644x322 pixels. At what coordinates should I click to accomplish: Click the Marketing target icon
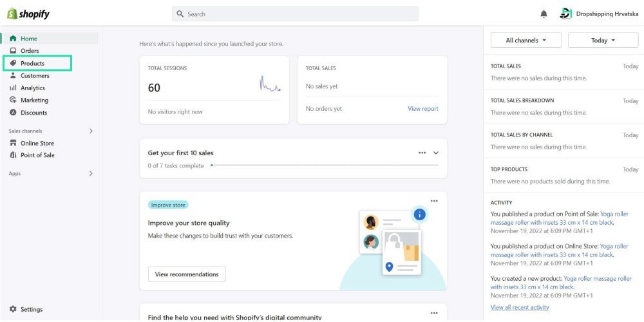(x=13, y=100)
